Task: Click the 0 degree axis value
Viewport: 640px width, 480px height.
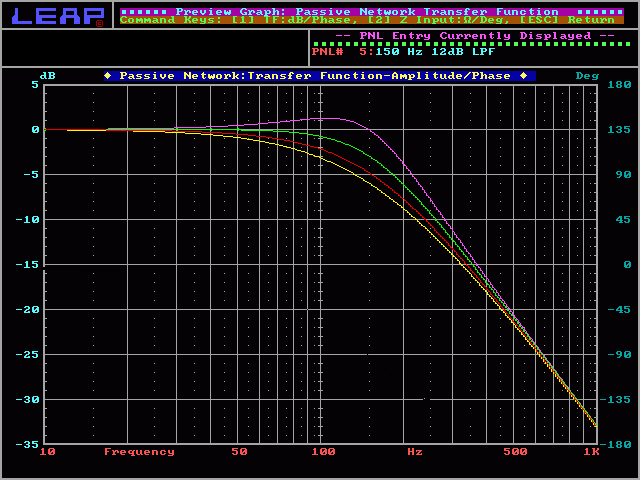Action: point(627,265)
